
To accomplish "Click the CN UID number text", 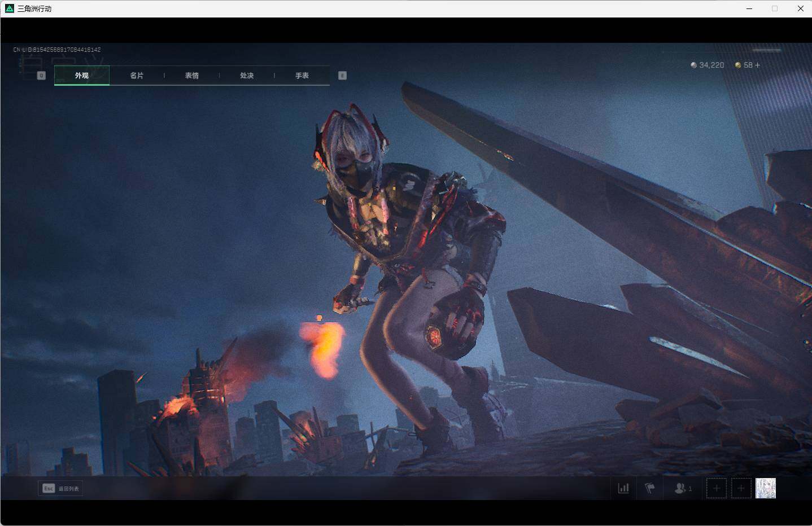I will click(57, 50).
